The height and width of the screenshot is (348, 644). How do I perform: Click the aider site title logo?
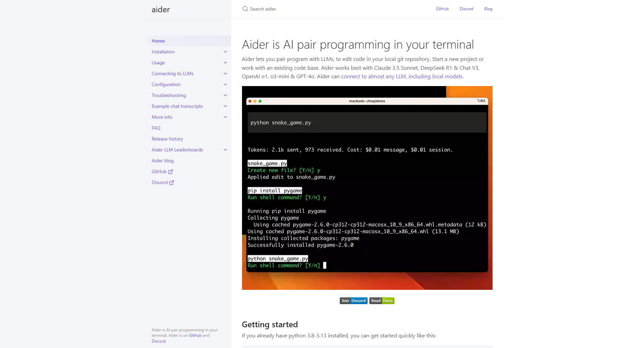pyautogui.click(x=161, y=10)
